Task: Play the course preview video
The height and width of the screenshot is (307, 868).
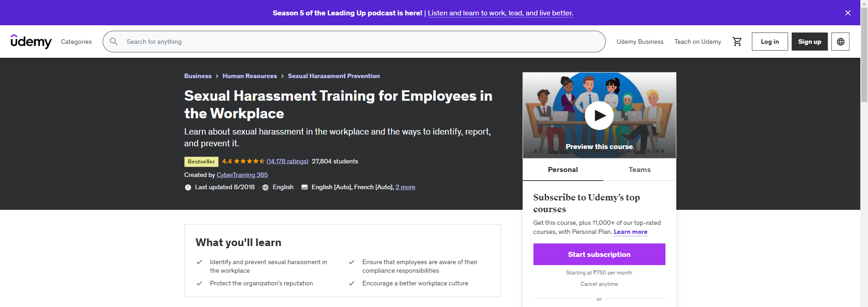Action: (x=599, y=116)
